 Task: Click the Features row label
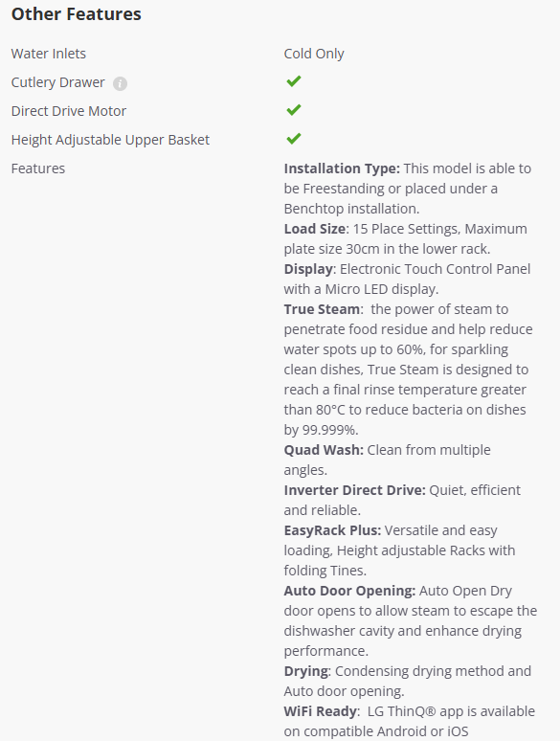(x=38, y=168)
